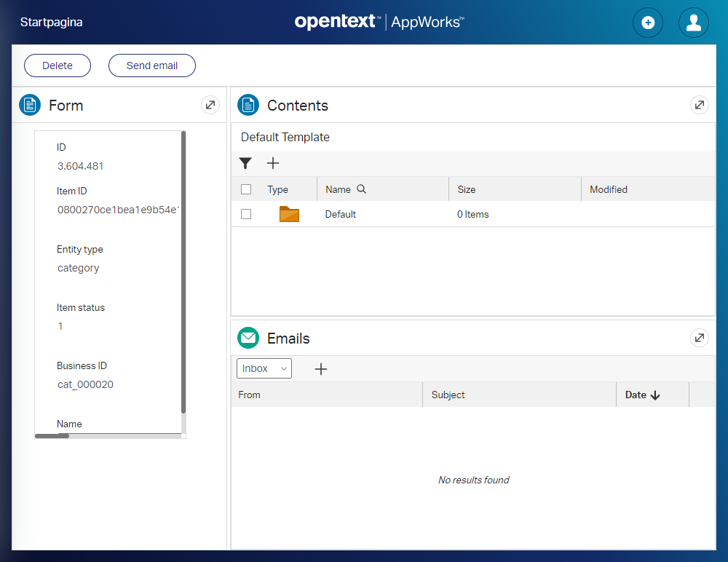Expand the Form panel to full view
The width and height of the screenshot is (728, 562).
point(210,105)
